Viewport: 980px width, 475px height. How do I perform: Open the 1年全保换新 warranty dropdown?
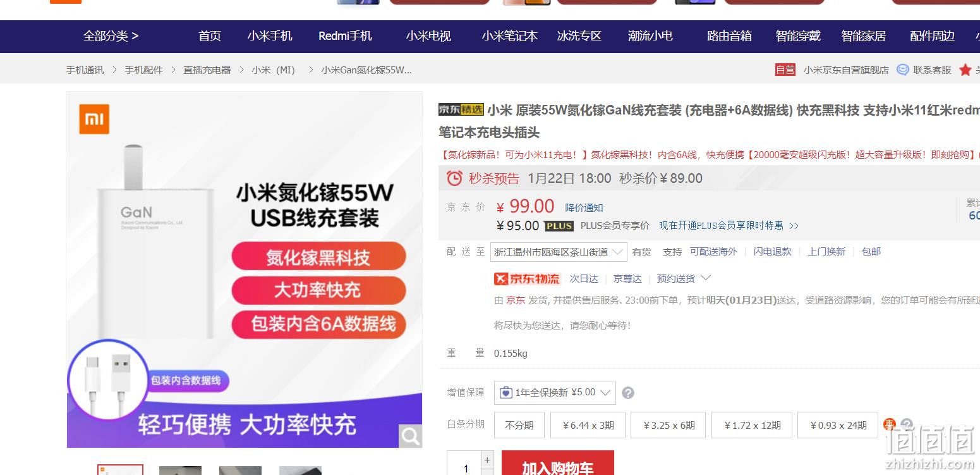click(555, 393)
